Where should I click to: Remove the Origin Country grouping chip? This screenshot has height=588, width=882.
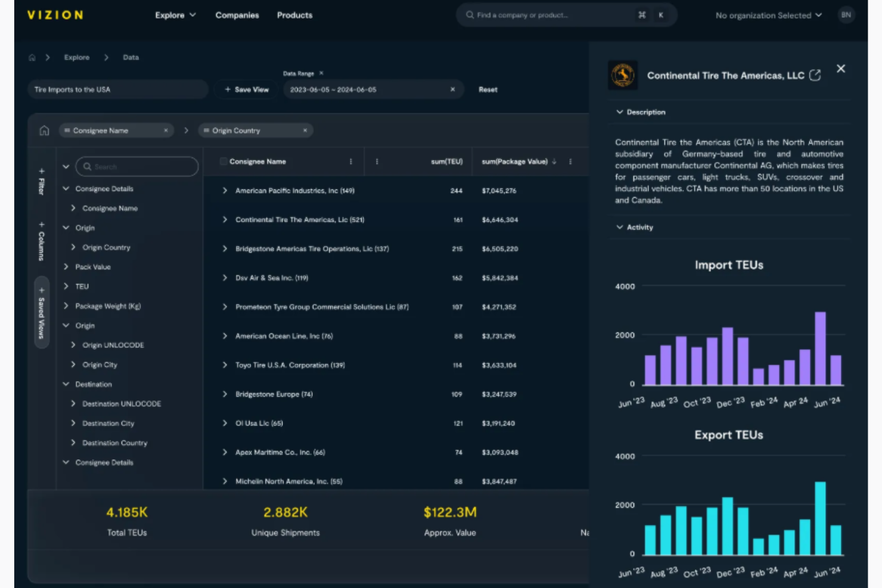point(305,130)
